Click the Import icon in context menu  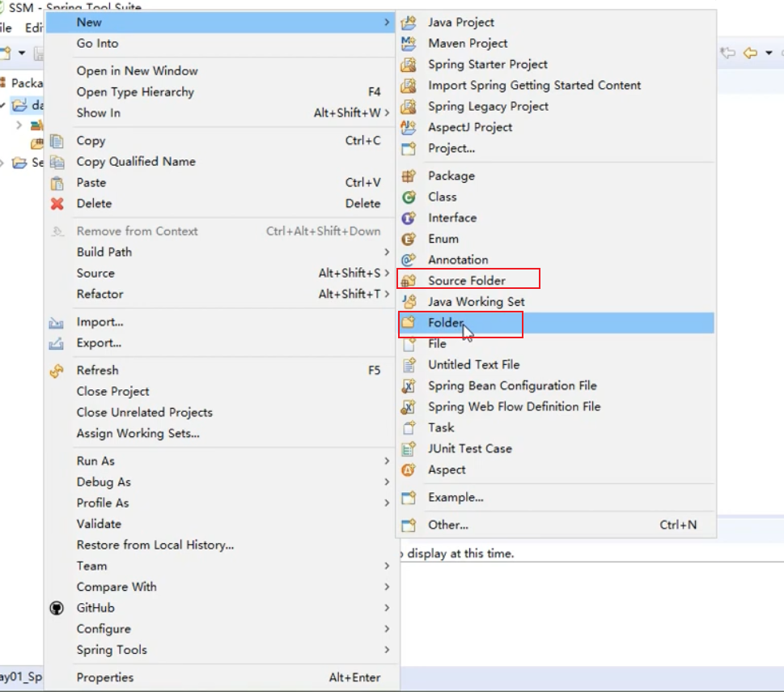pos(56,322)
